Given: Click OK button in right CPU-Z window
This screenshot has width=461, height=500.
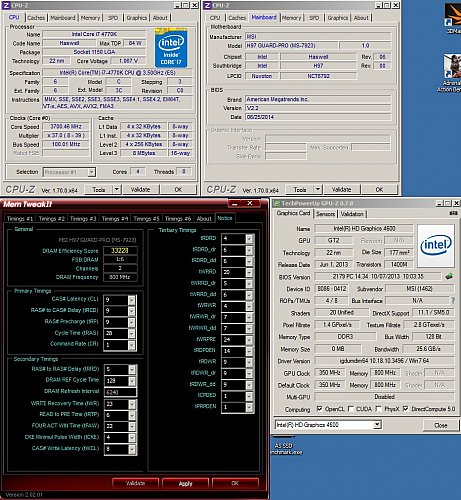Looking at the screenshot, I should [x=379, y=189].
